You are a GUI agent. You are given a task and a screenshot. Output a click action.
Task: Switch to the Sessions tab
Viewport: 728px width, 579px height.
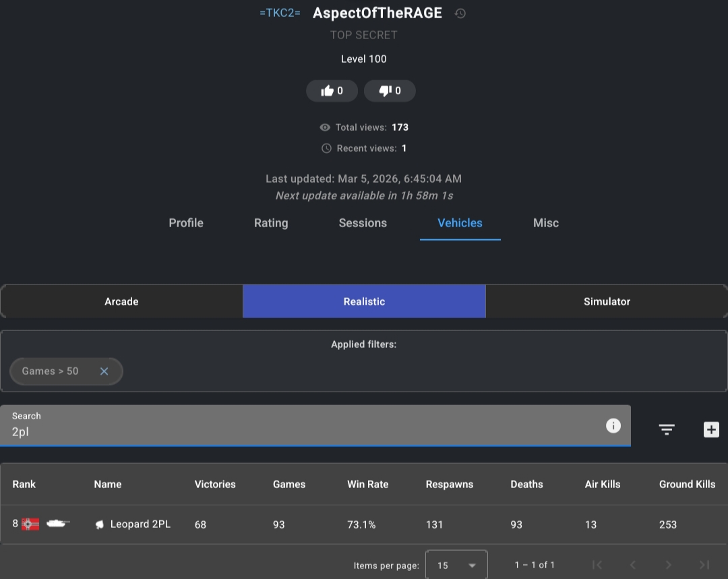363,223
